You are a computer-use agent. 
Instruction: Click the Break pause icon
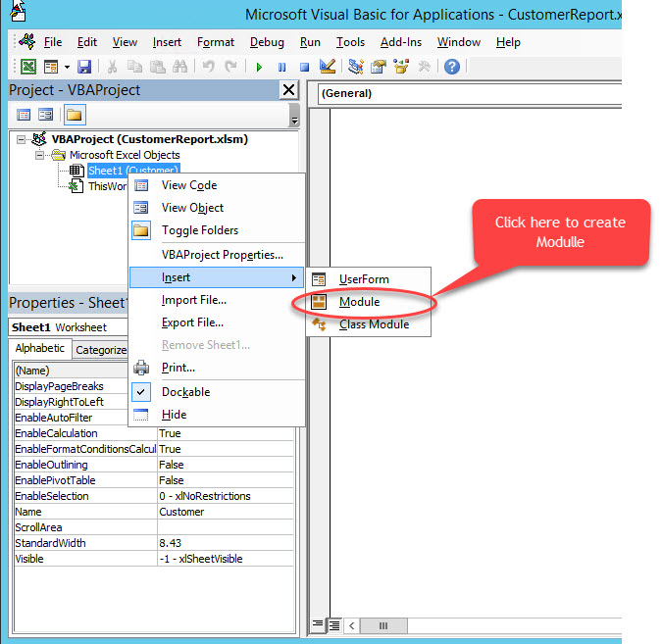click(x=282, y=67)
